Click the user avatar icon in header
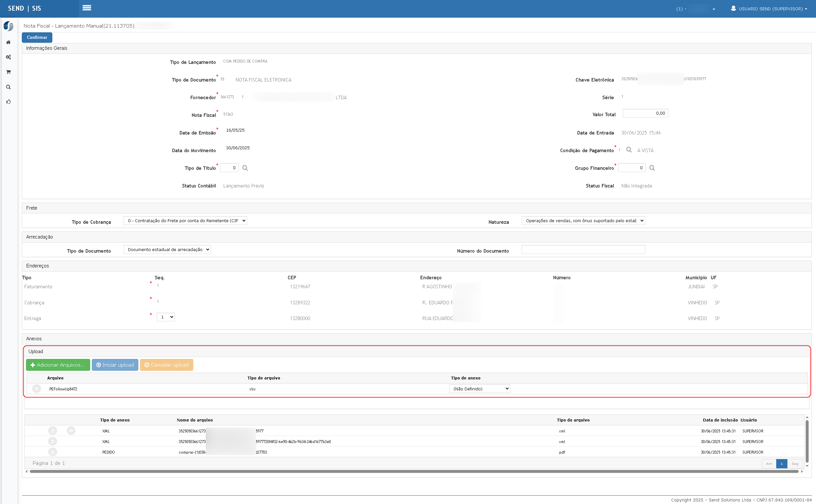This screenshot has height=504, width=816. (733, 8)
